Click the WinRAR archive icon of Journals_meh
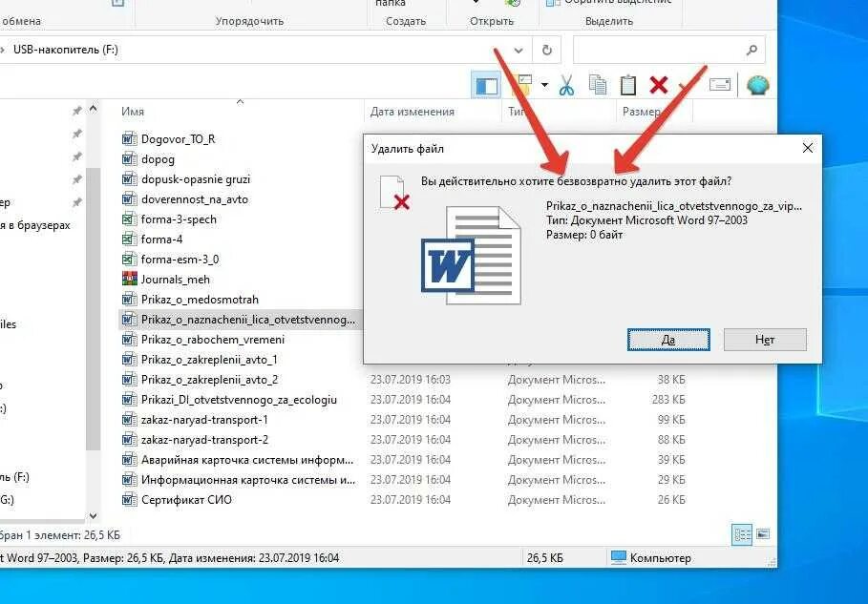868x604 pixels. point(129,279)
